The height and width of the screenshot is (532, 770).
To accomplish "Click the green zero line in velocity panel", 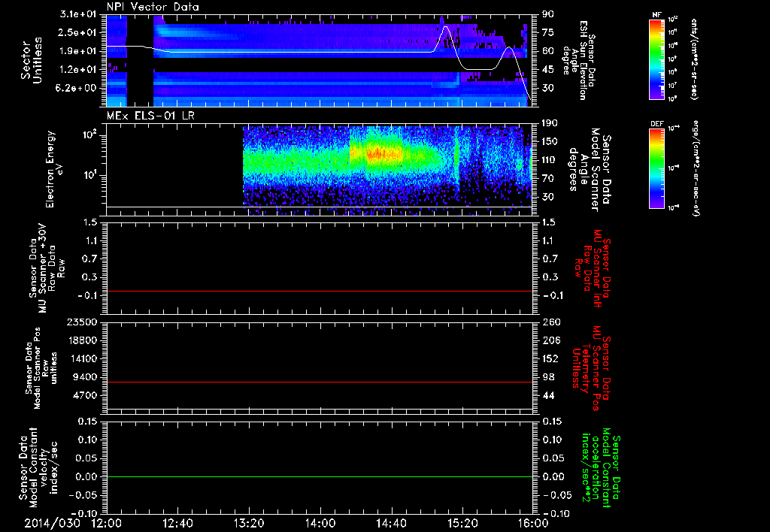I will point(320,476).
